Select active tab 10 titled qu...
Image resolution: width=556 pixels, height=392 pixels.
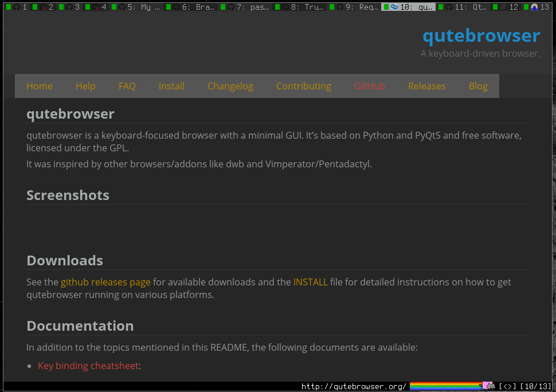[409, 7]
